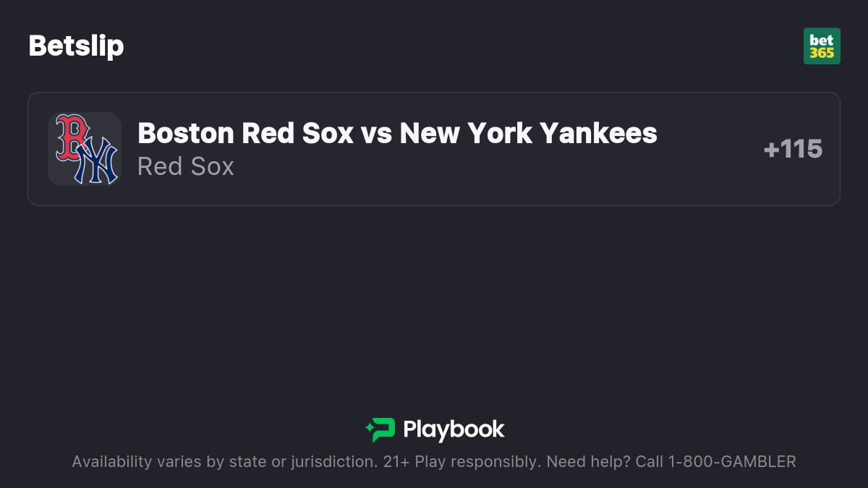Click the white 'bet' text in the badge
The width and height of the screenshot is (868, 488).
click(x=822, y=40)
